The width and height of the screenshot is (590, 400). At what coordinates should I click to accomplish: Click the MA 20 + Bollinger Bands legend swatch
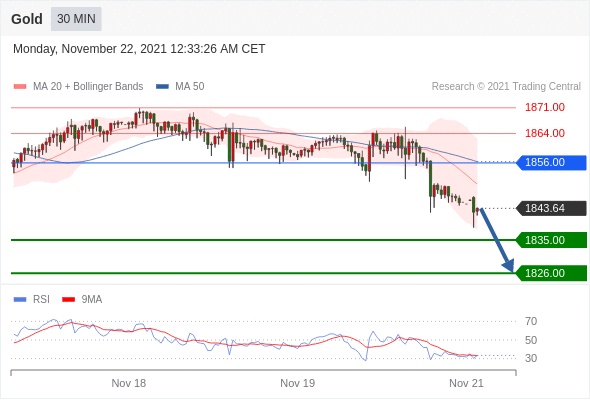20,87
